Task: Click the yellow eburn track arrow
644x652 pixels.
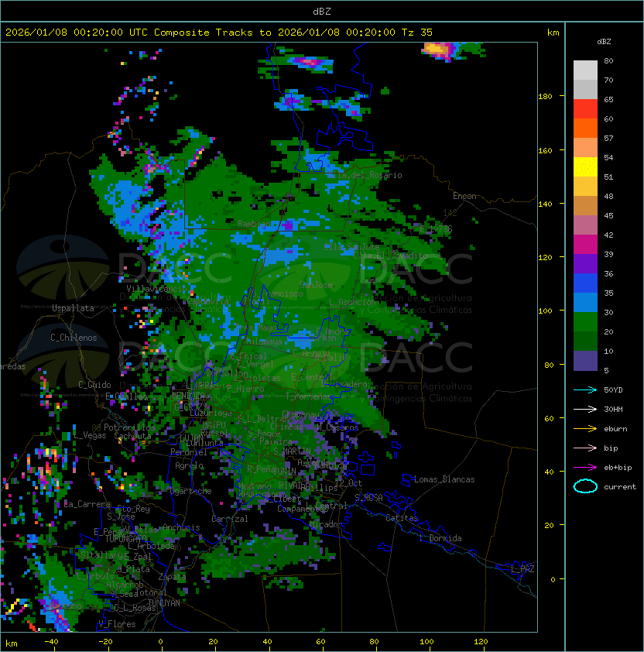Action: point(585,429)
